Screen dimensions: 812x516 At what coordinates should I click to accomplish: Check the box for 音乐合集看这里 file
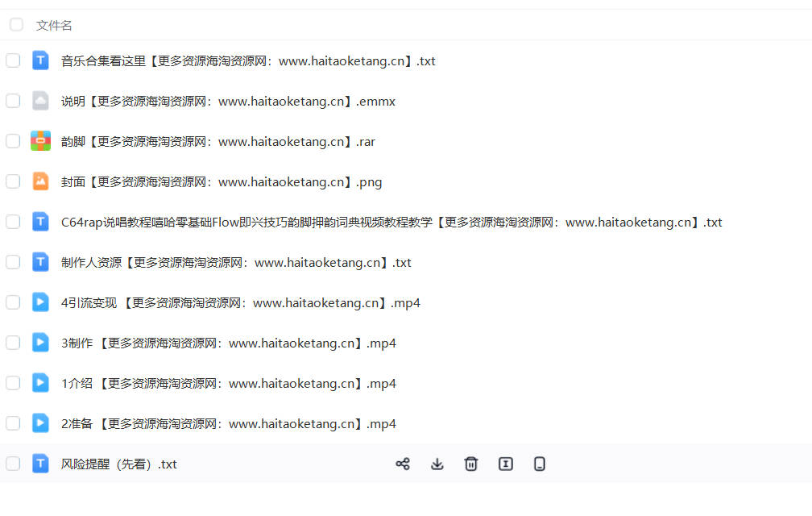13,60
